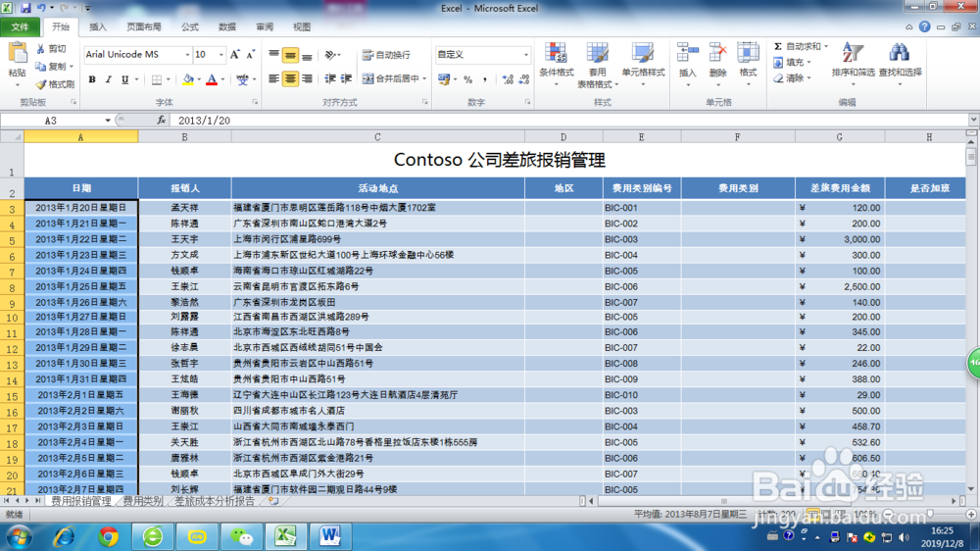Screen dimensions: 980x551
Task: Open Format as Table gallery
Action: 597,66
